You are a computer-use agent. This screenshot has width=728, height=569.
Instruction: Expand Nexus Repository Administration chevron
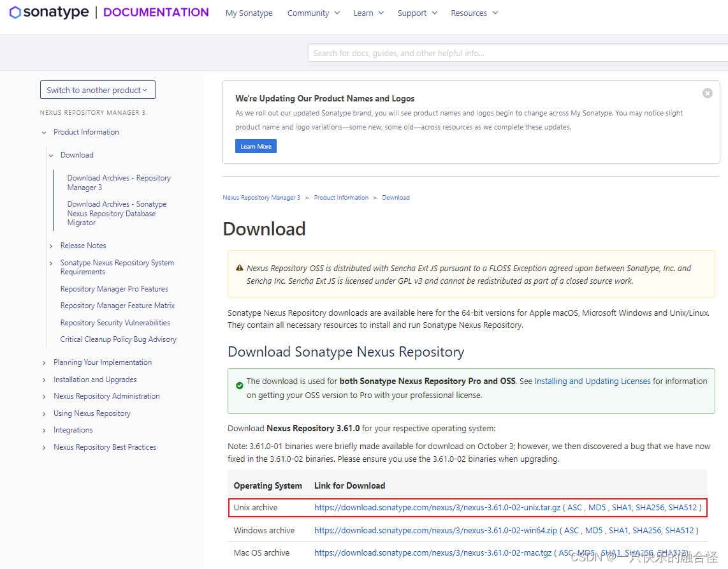point(44,397)
